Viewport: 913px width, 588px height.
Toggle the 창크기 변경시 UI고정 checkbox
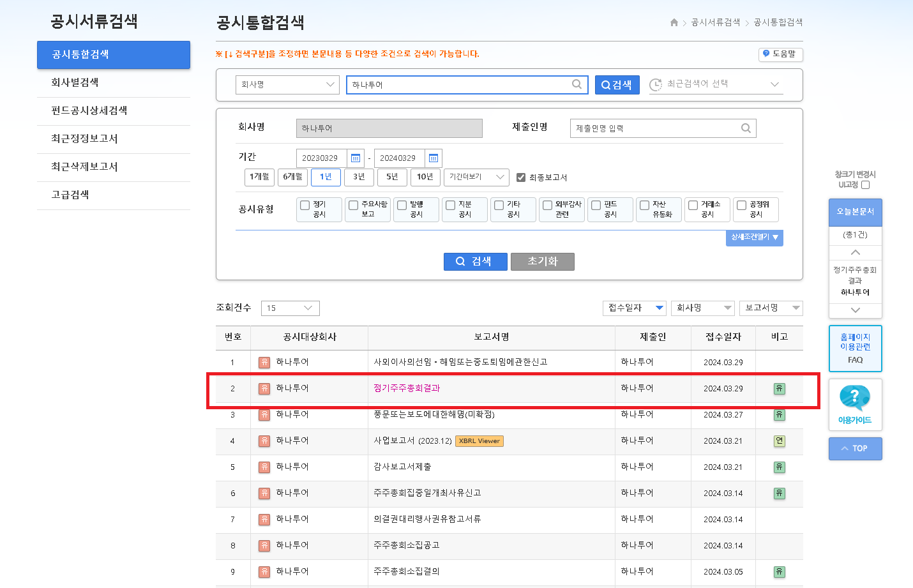[x=866, y=185]
